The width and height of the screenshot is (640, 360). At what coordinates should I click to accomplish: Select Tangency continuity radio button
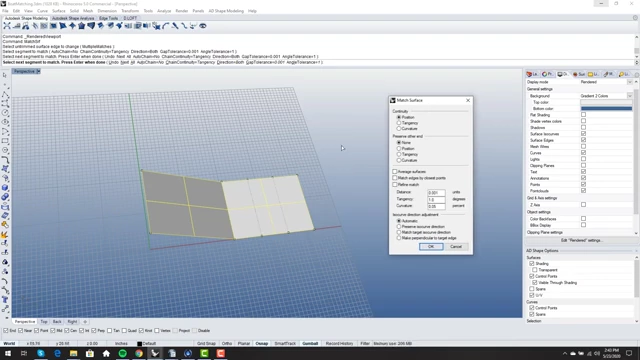399,123
